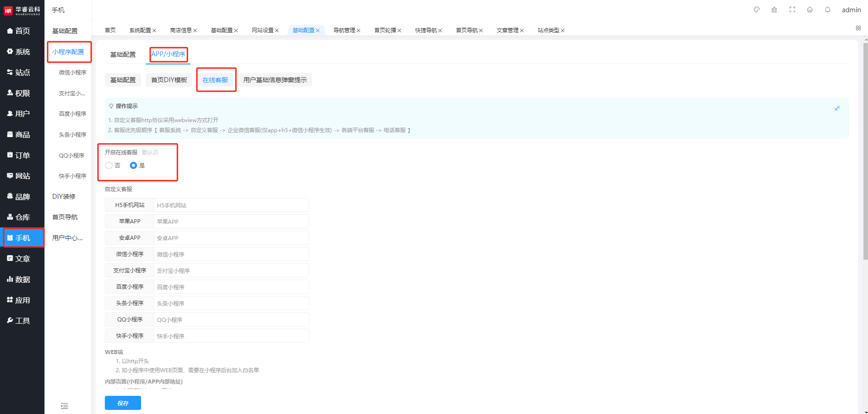868x414 pixels.
Task: Click the page vertical scrollbar
Action: [x=865, y=150]
